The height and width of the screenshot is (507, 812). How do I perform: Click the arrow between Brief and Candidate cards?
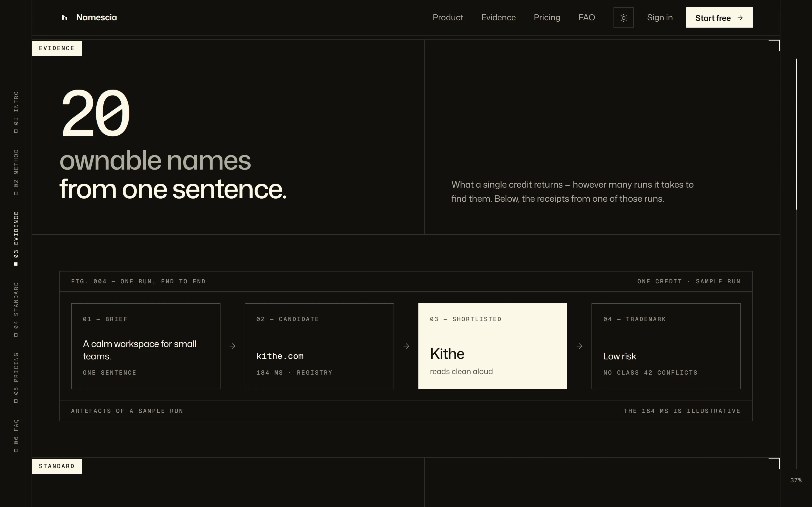(x=233, y=346)
